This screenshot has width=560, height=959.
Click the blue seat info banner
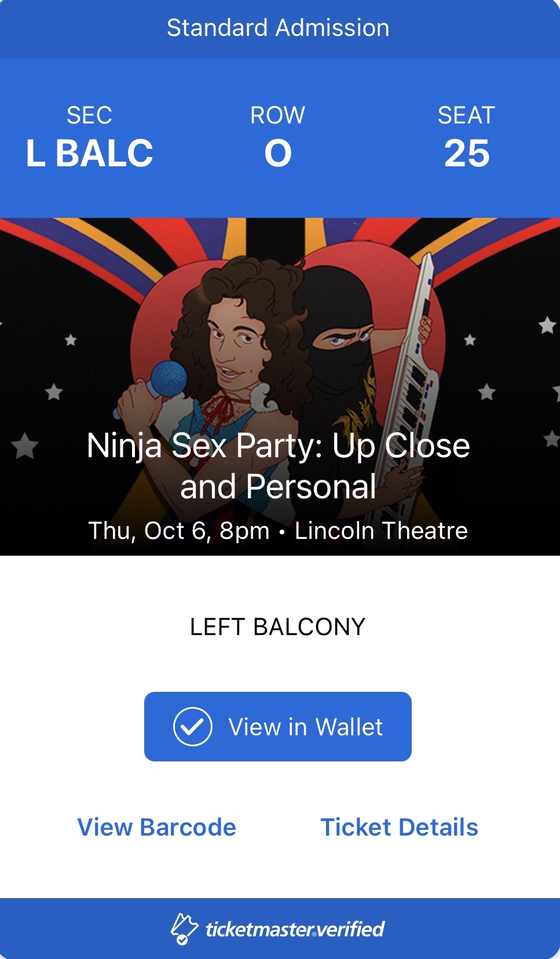(280, 138)
